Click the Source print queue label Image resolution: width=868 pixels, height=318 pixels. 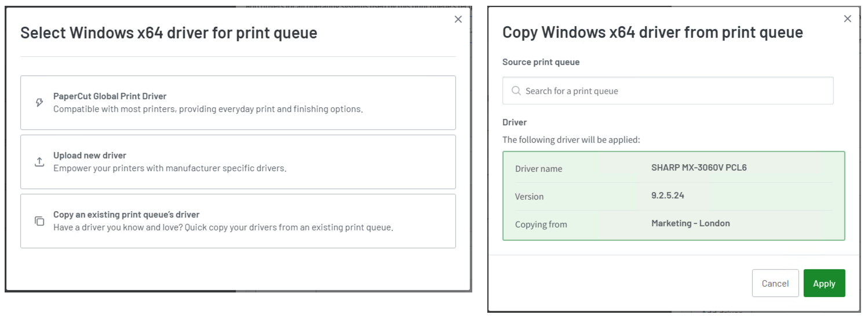[x=541, y=62]
